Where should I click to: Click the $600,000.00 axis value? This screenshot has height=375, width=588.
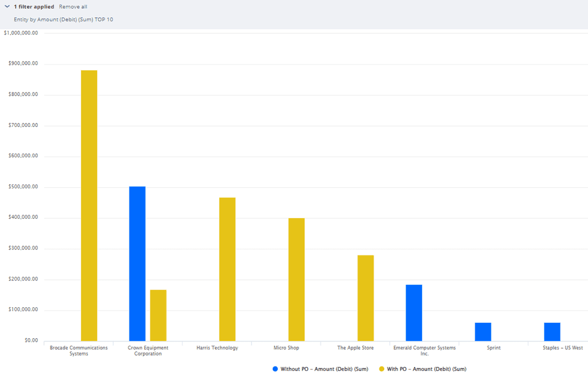[23, 156]
